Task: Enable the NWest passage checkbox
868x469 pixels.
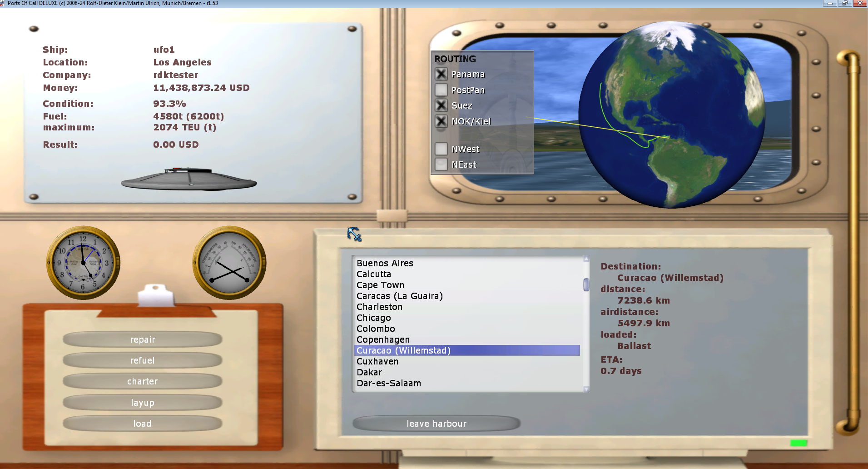Action: [x=441, y=149]
